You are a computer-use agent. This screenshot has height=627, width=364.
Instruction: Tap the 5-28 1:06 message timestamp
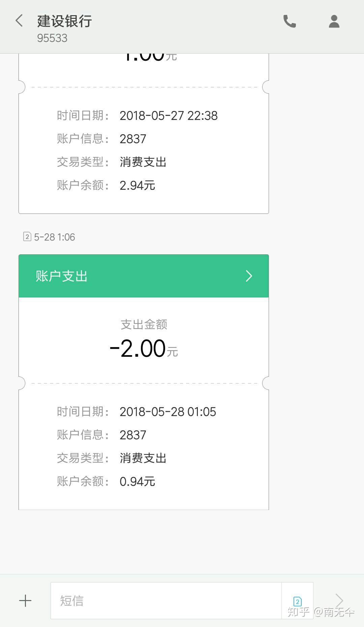(54, 237)
